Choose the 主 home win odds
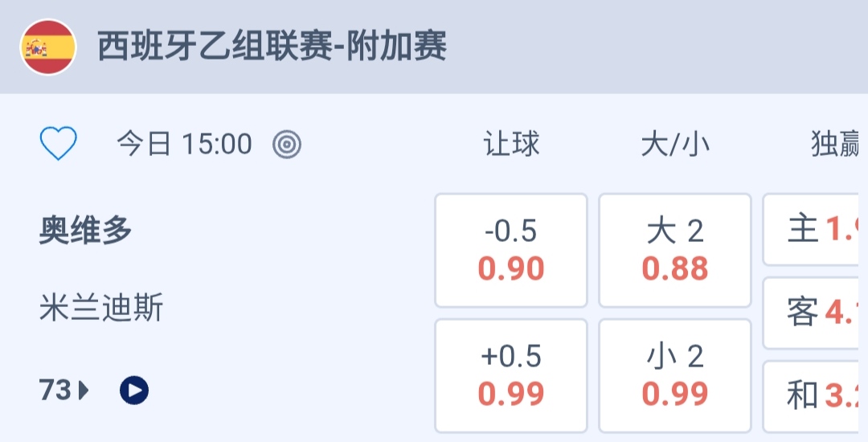 (816, 230)
